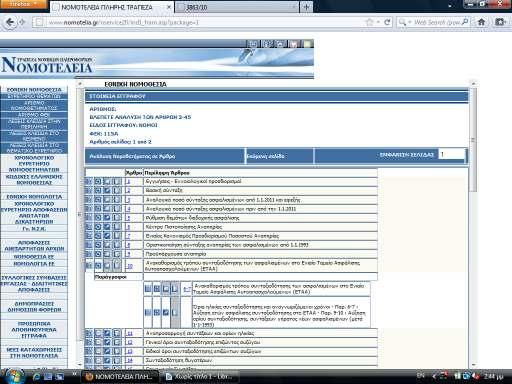Click the ΕΘΝΙΚΗ ΝΟΜΟΛΟΓΙΑ sidebar link
Viewport: 512px width, 384px height.
pos(34,197)
